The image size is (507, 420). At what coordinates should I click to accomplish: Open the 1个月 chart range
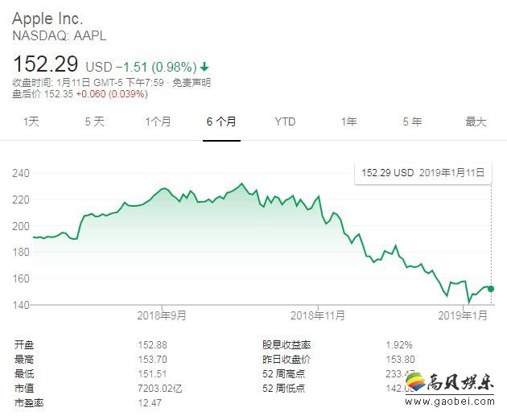coord(158,121)
